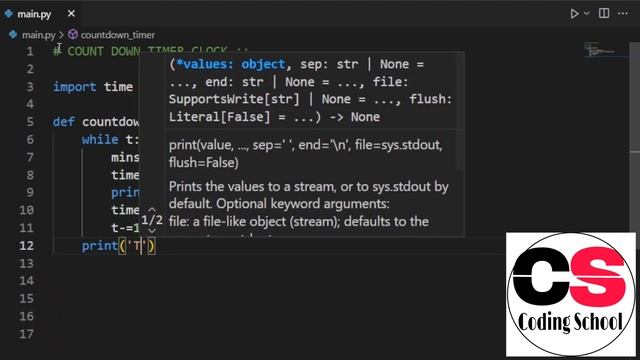Screen dimensions: 640x360
Task: Show previous signature with up chevron
Action: 152,209
